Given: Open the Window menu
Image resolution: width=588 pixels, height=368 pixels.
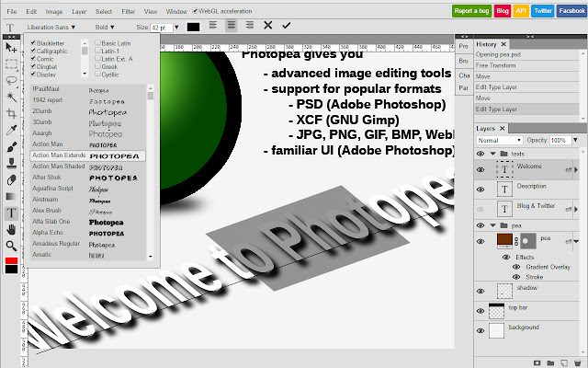Looking at the screenshot, I should [176, 12].
